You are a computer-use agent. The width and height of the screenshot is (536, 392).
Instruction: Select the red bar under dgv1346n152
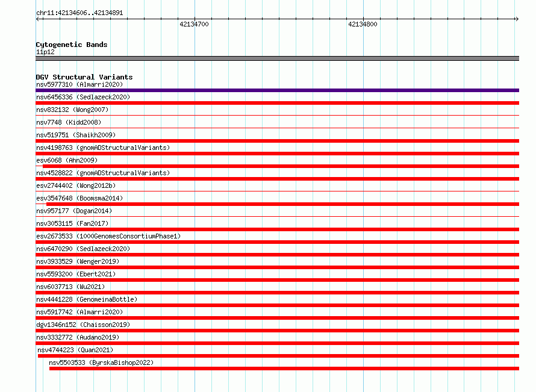click(277, 331)
